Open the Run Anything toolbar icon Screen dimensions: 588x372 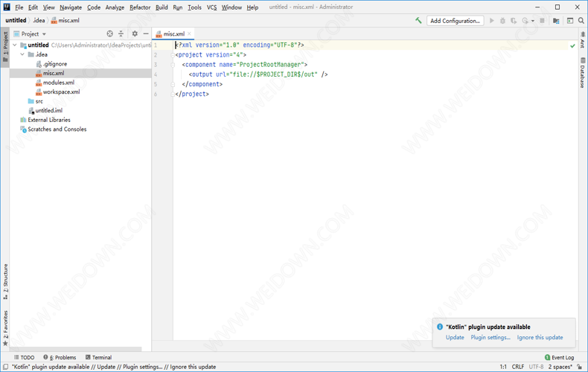(x=569, y=21)
